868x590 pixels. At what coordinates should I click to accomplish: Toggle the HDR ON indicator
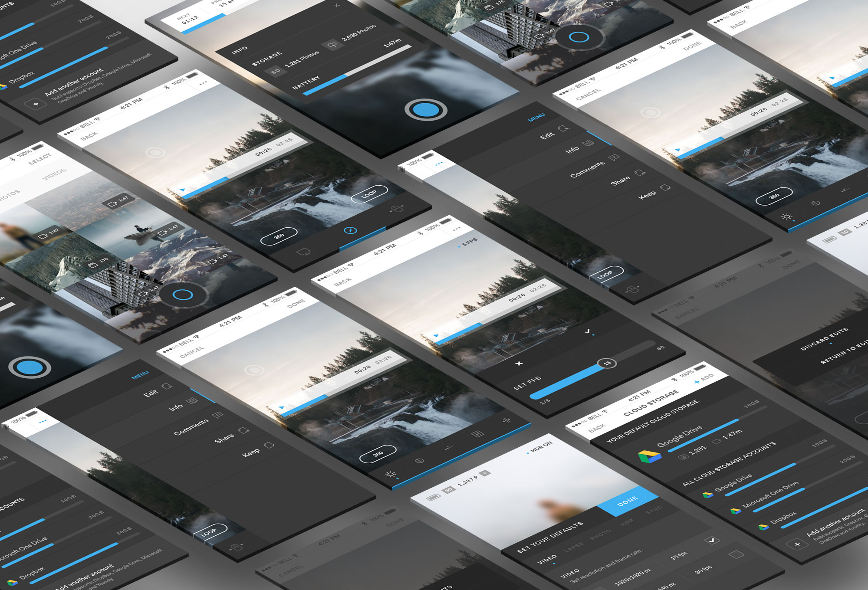click(x=540, y=447)
